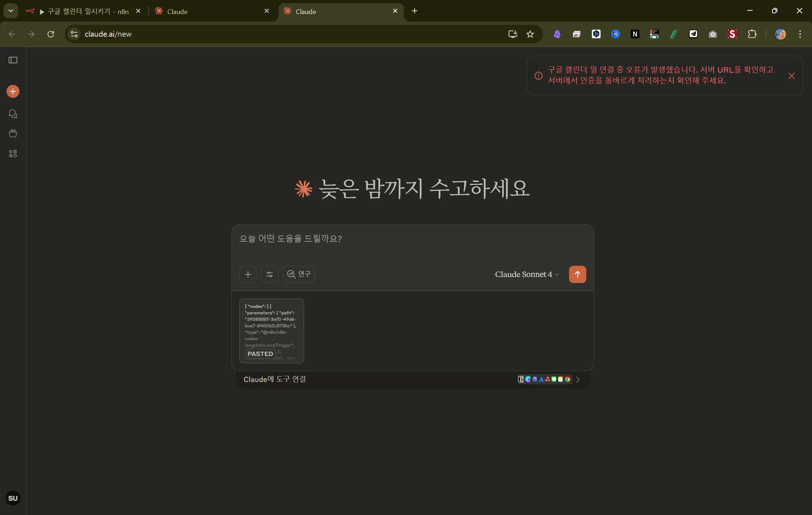Image resolution: width=812 pixels, height=515 pixels.
Task: Open the pasted nodes JSON attachment thumbnail
Action: [x=272, y=331]
